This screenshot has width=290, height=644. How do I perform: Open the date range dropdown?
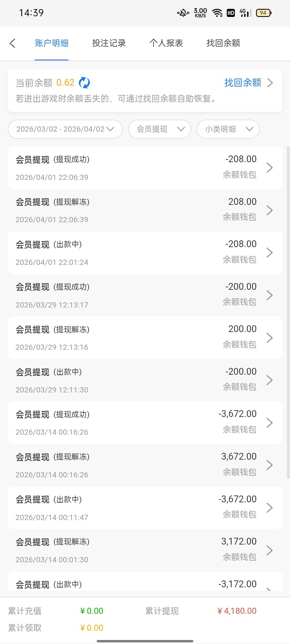click(65, 129)
